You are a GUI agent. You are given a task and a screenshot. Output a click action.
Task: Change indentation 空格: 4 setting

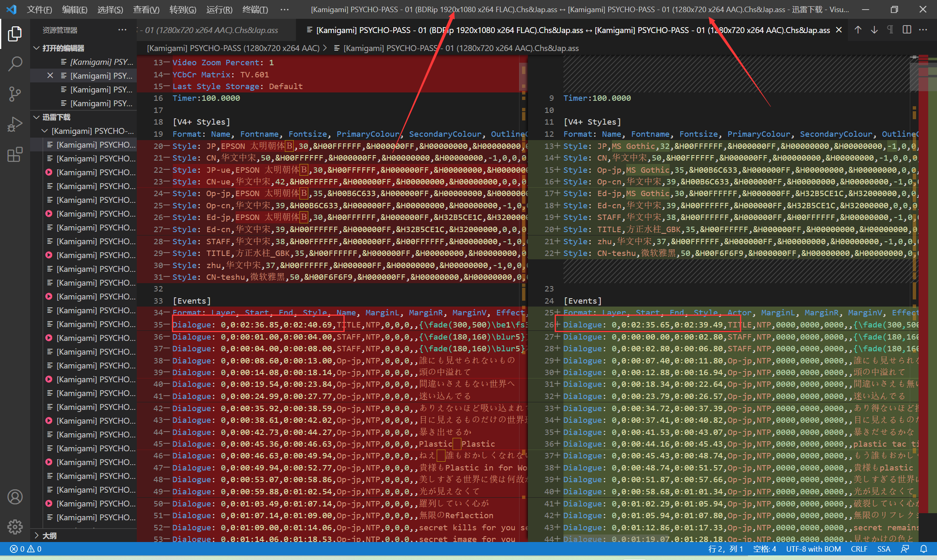point(764,549)
